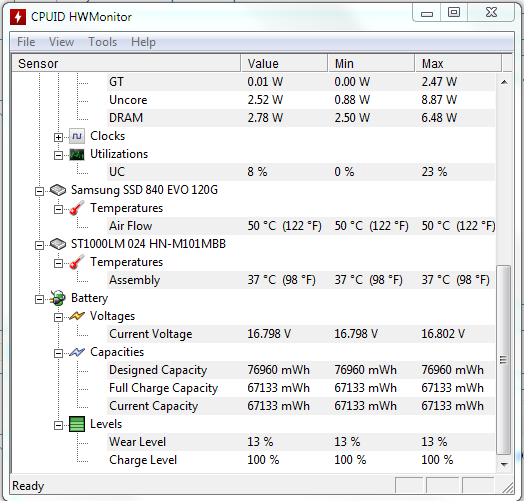Minimize the HWMonitor window
The height and width of the screenshot is (501, 524).
[x=427, y=13]
